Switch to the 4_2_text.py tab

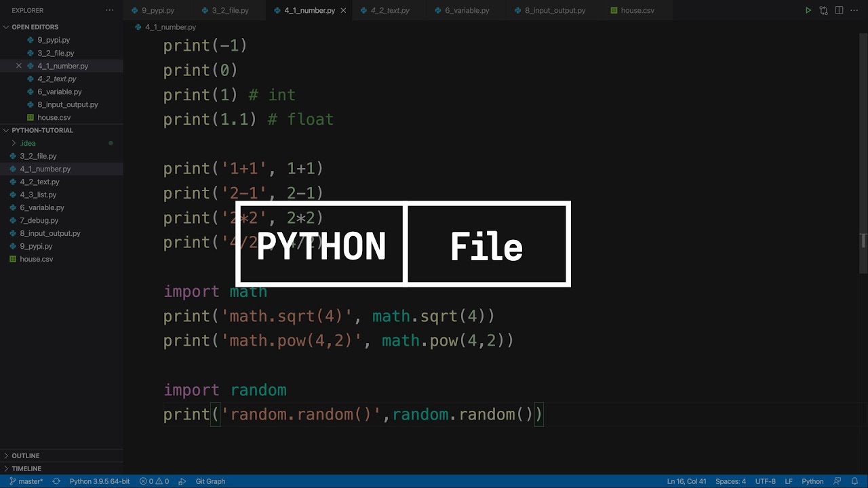[390, 11]
